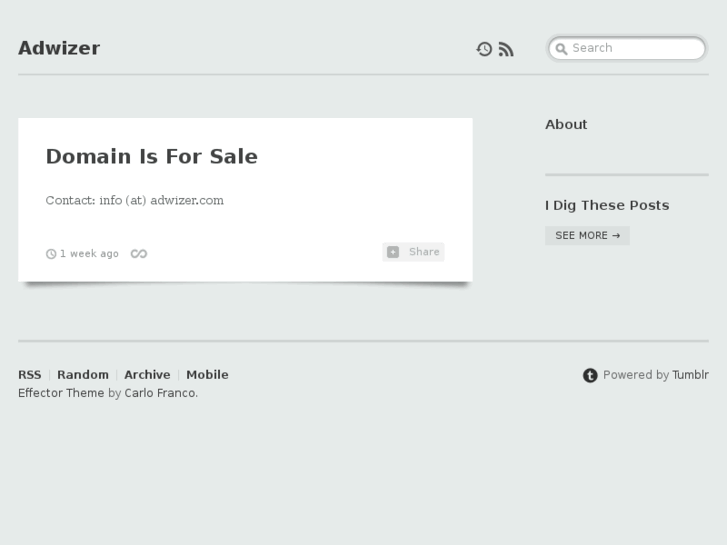Click the SEE MORE button
This screenshot has width=727, height=545.
click(x=587, y=235)
